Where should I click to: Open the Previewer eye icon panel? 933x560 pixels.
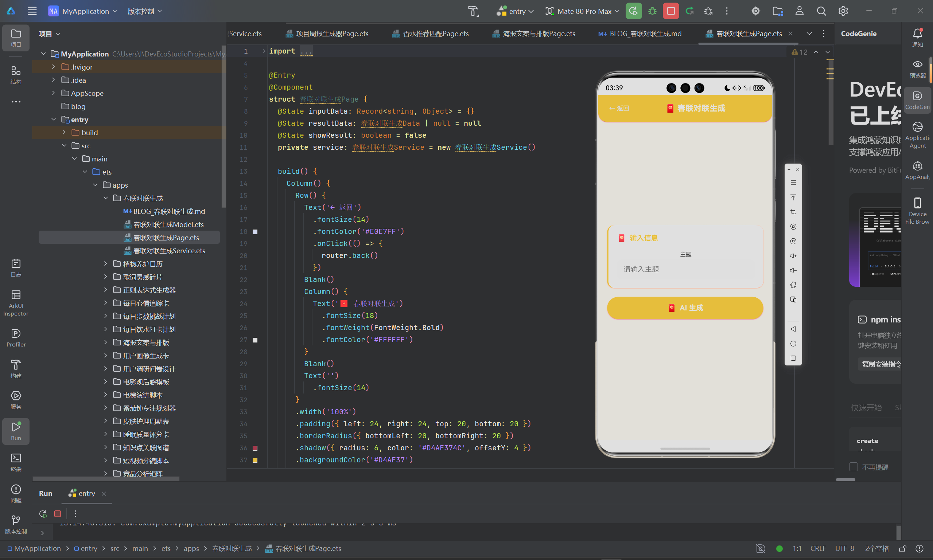point(918,69)
